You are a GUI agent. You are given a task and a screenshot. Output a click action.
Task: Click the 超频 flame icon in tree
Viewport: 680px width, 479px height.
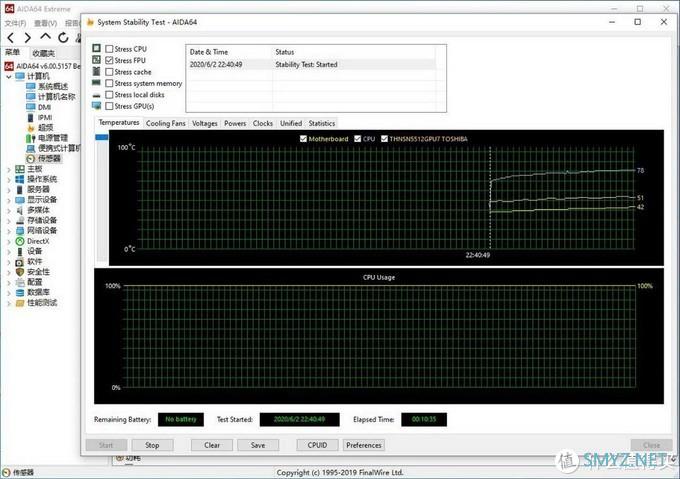coord(30,128)
